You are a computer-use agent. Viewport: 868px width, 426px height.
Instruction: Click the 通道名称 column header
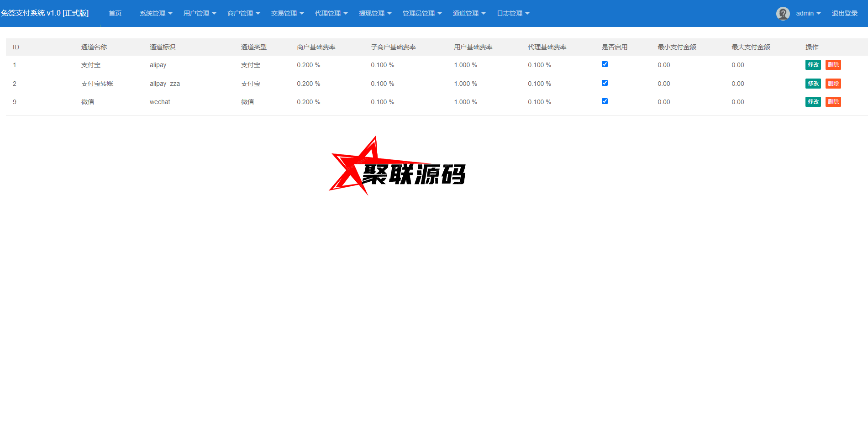click(94, 47)
